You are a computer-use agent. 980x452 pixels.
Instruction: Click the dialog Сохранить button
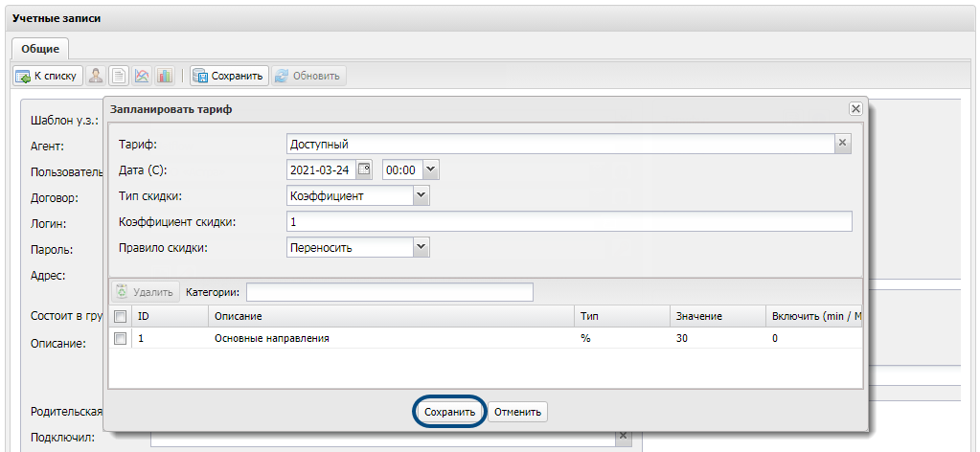click(449, 412)
